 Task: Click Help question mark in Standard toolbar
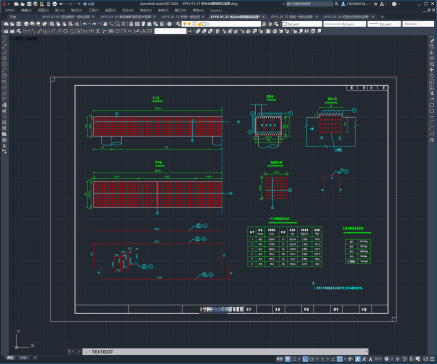(x=169, y=24)
